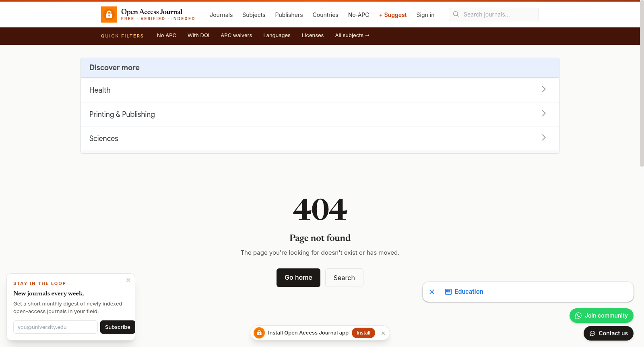Focus the you@university.edu email field
The width and height of the screenshot is (644, 347).
(56, 327)
